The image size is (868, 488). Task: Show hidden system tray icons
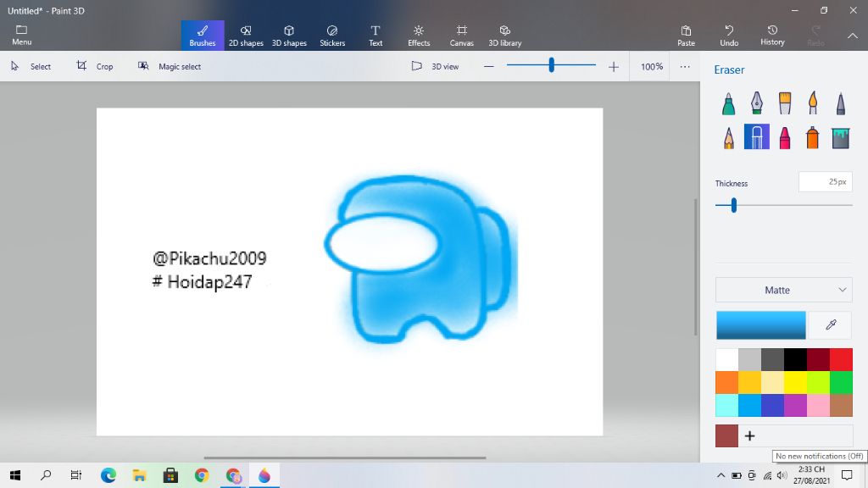pyautogui.click(x=721, y=475)
